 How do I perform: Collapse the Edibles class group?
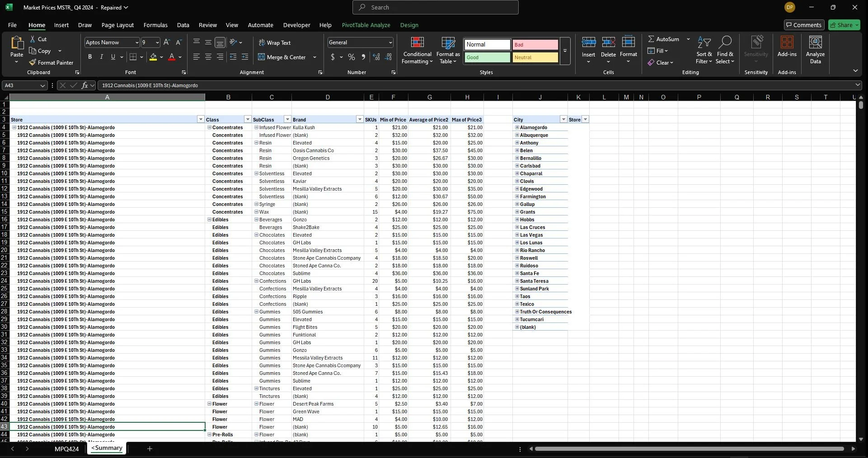click(210, 220)
